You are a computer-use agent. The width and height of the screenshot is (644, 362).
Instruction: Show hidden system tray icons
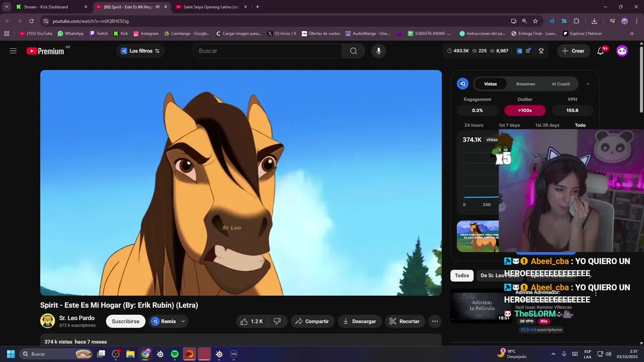pos(553,354)
